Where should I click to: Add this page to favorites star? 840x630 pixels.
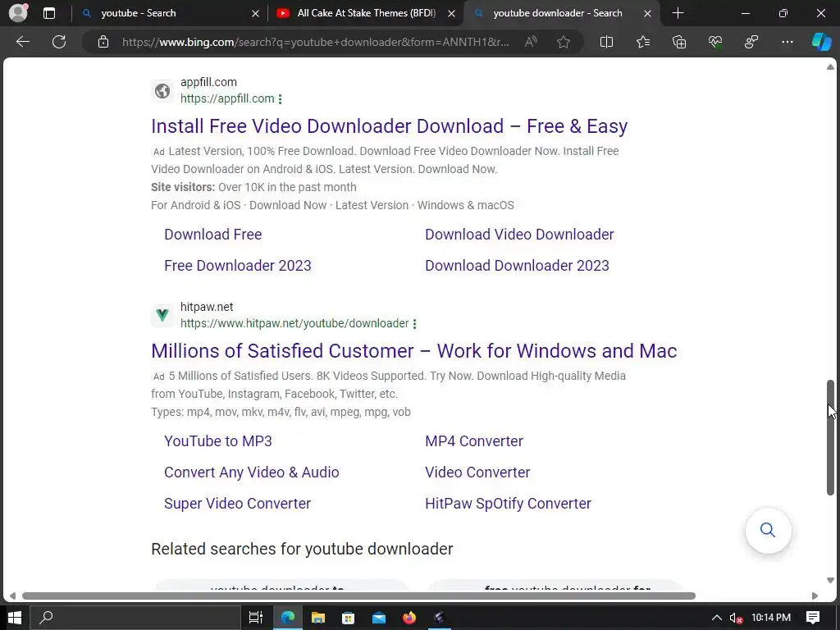563,42
